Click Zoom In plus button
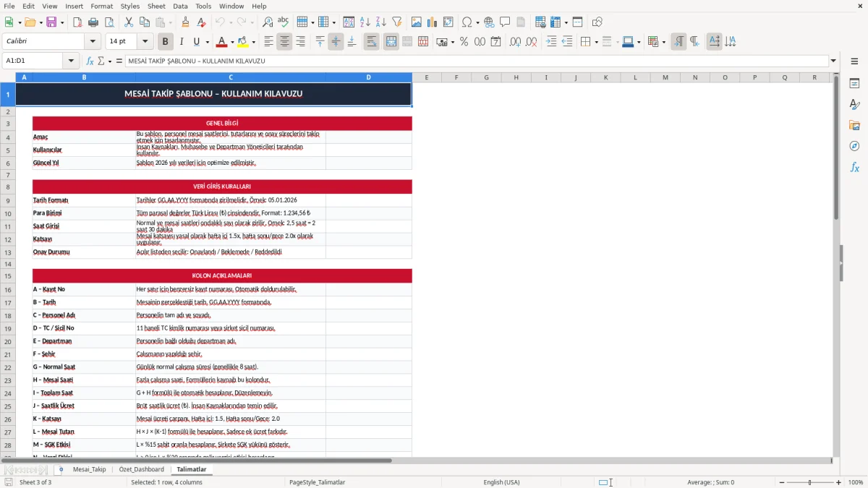 pos(839,482)
